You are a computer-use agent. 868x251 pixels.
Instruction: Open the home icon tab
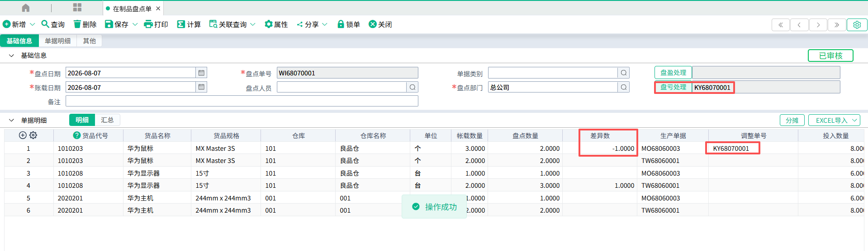[x=26, y=8]
